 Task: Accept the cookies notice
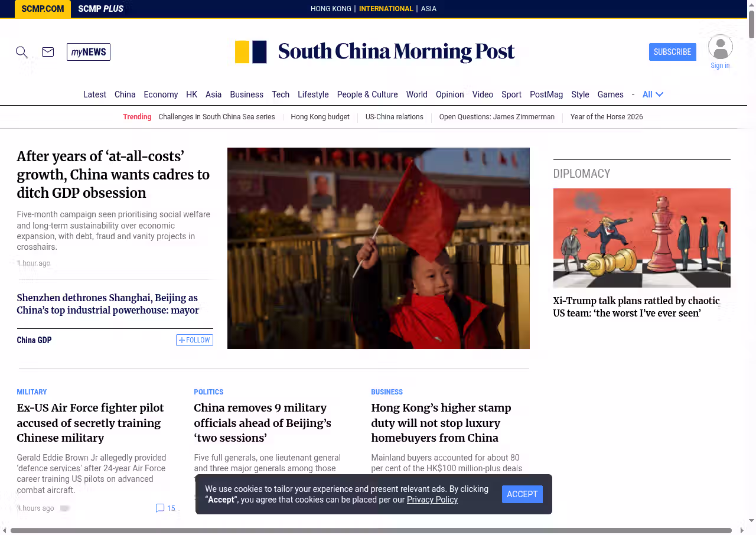[522, 494]
